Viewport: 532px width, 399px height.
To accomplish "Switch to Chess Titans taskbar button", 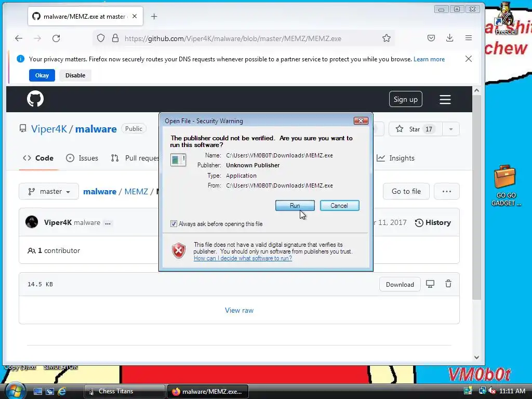I will [x=124, y=391].
